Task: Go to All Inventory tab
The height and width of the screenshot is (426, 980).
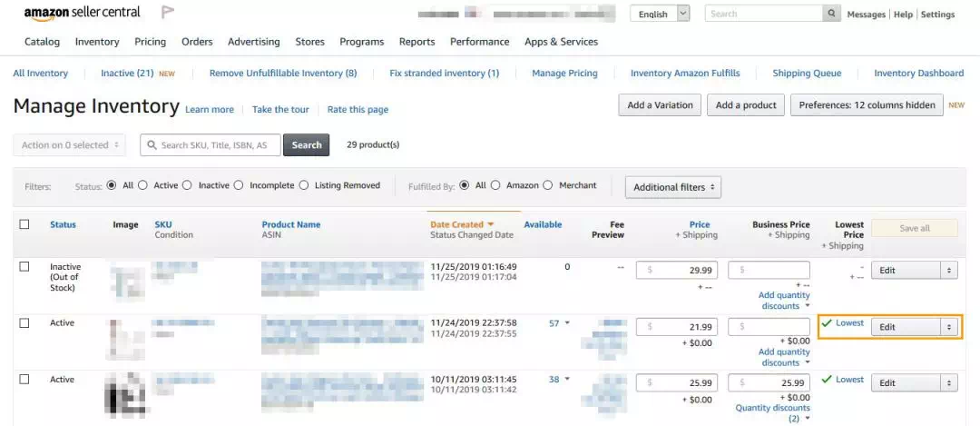Action: point(41,74)
